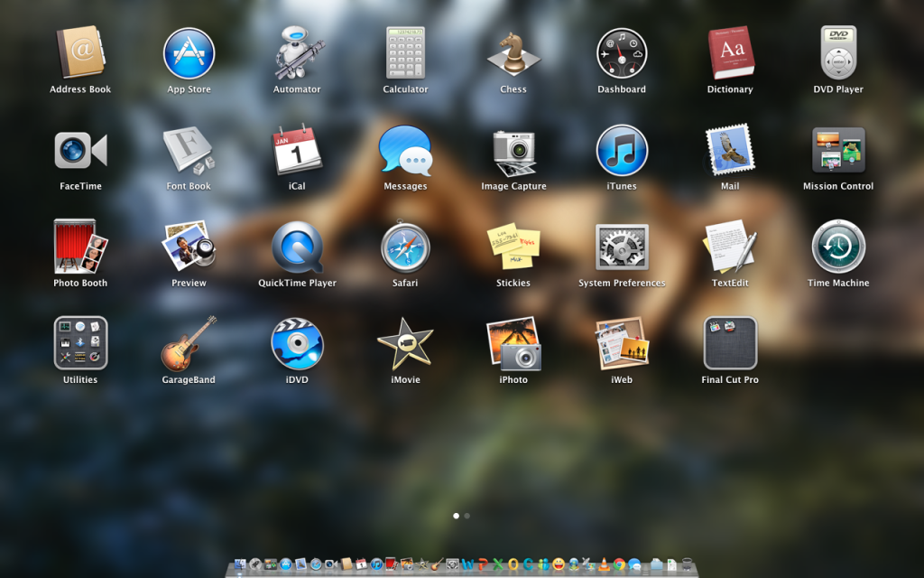Start the Chess app

513,53
